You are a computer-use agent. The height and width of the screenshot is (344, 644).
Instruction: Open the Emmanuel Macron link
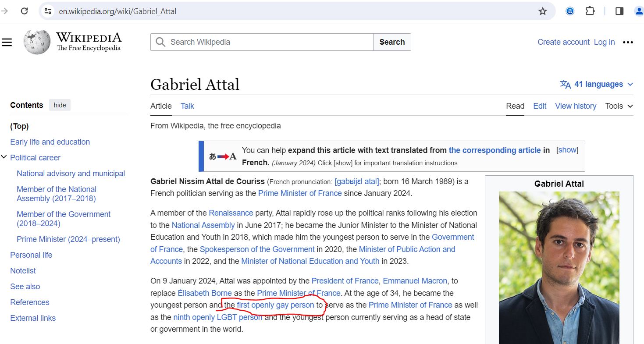[x=415, y=281]
